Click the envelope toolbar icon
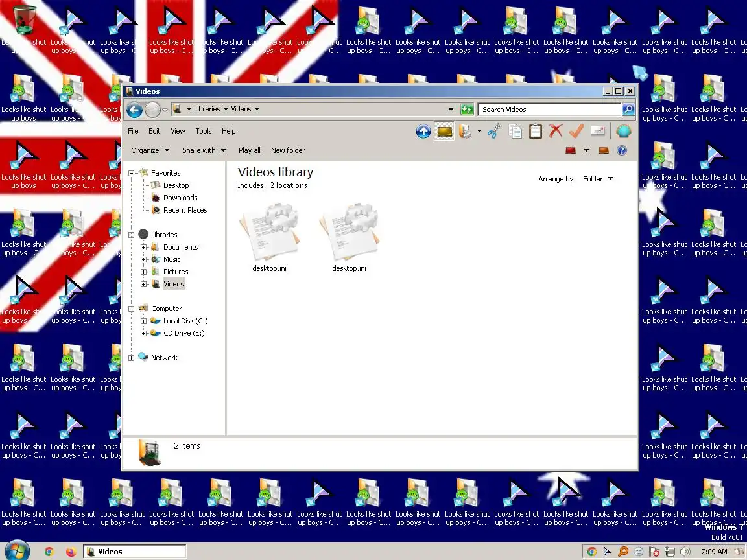The width and height of the screenshot is (747, 560). pyautogui.click(x=597, y=131)
